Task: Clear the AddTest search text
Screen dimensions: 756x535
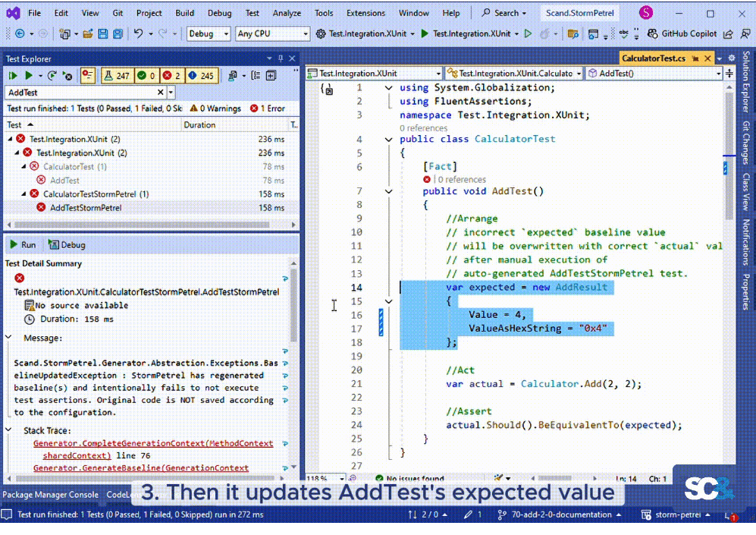Action: click(x=161, y=92)
